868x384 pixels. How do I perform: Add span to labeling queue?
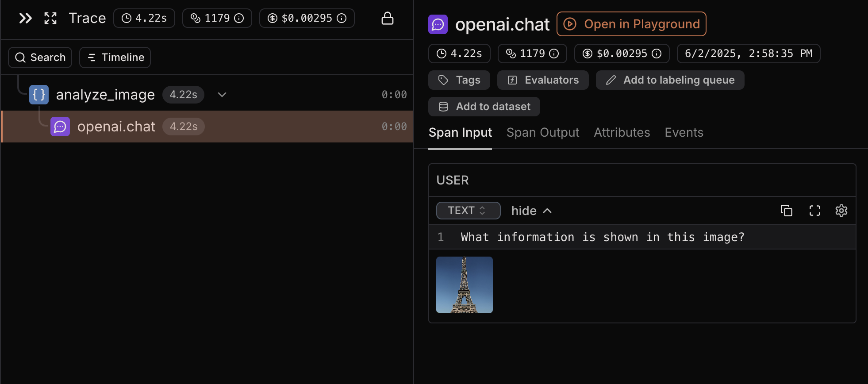pyautogui.click(x=670, y=80)
